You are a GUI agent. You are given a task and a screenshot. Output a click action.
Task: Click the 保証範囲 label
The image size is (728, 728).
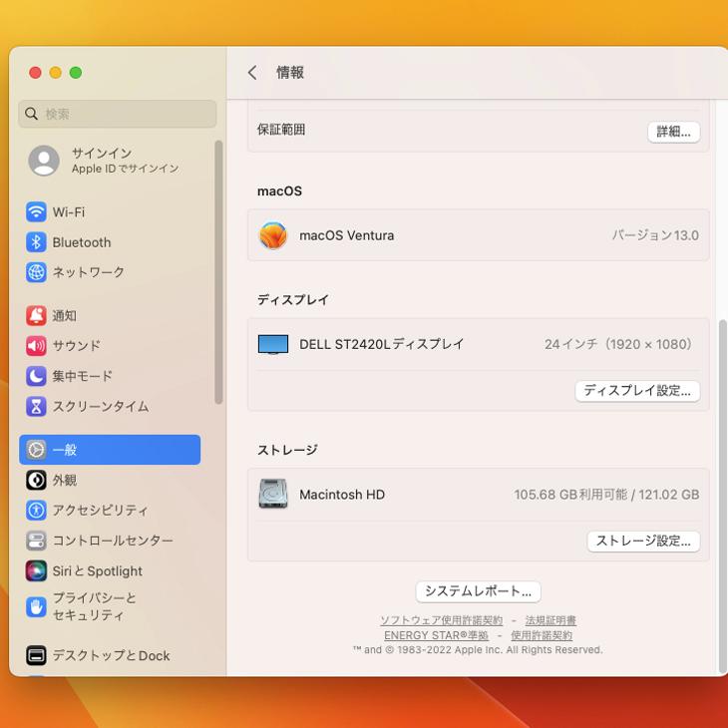(281, 130)
